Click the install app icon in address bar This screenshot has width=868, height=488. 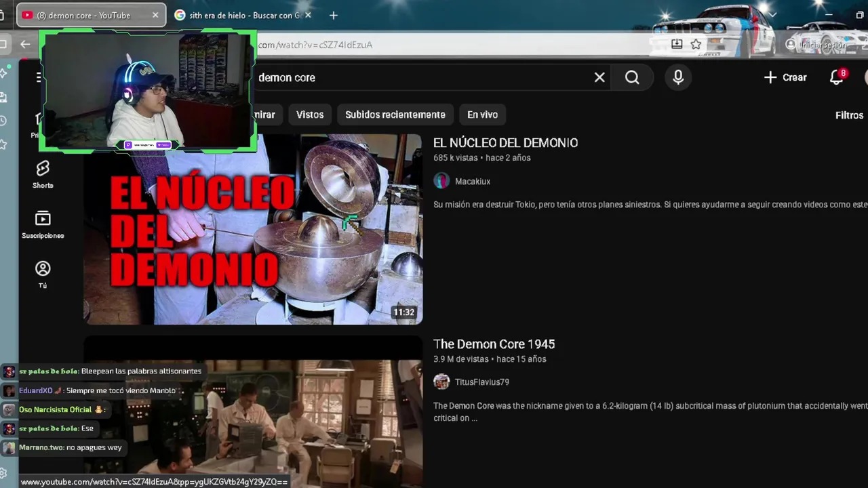(x=677, y=44)
